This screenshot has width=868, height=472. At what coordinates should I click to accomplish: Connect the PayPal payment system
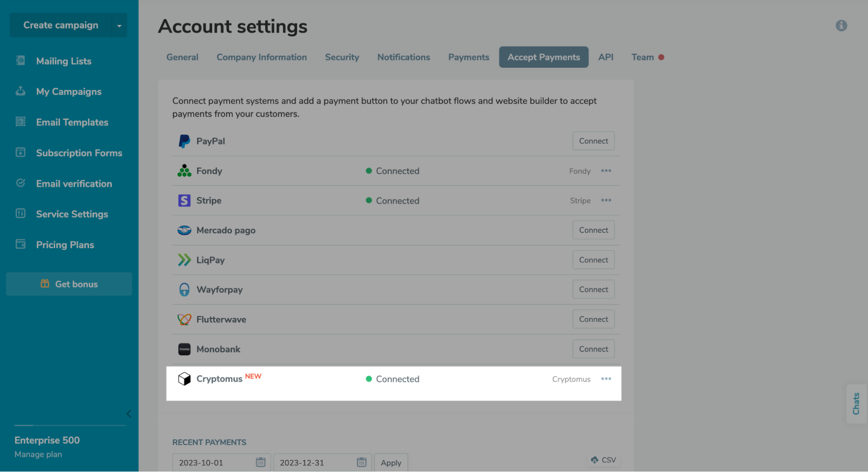coord(593,141)
